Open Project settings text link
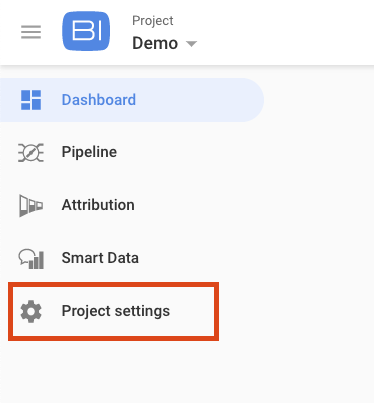Image resolution: width=374 pixels, height=403 pixels. pyautogui.click(x=116, y=311)
